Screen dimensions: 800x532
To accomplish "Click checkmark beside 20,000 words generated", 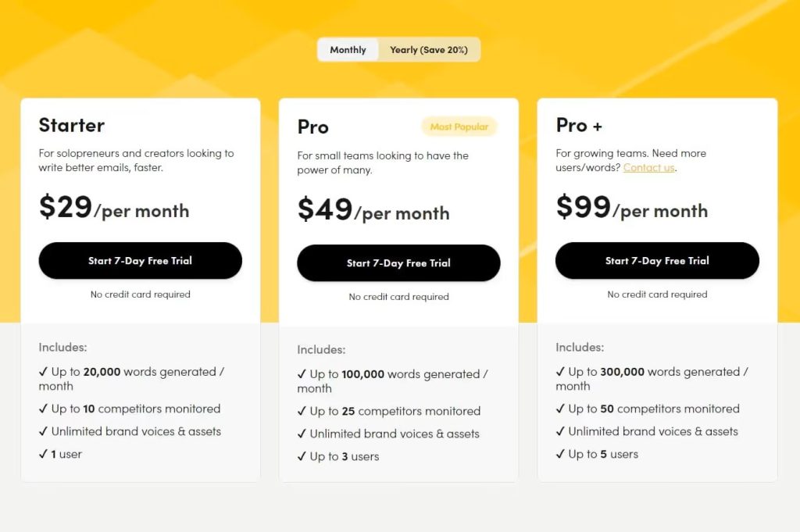I will tap(43, 372).
